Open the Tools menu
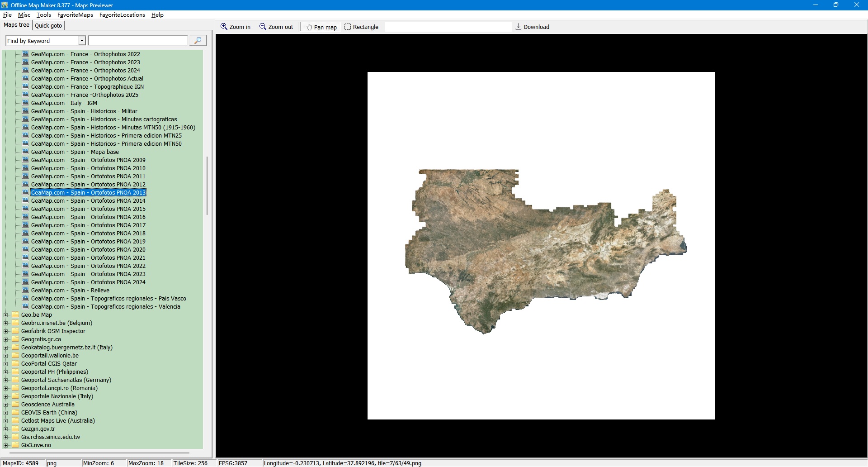Image resolution: width=868 pixels, height=467 pixels. 44,15
